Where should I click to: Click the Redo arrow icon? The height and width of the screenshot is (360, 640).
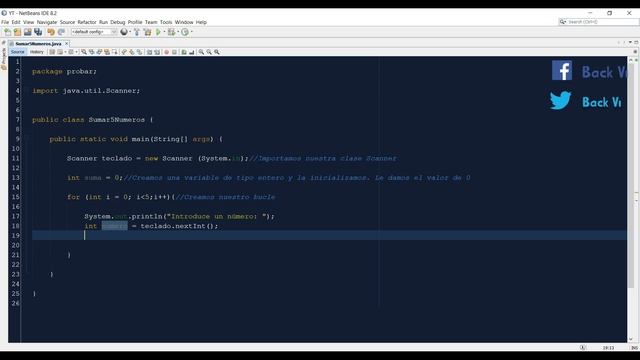pyautogui.click(x=61, y=32)
